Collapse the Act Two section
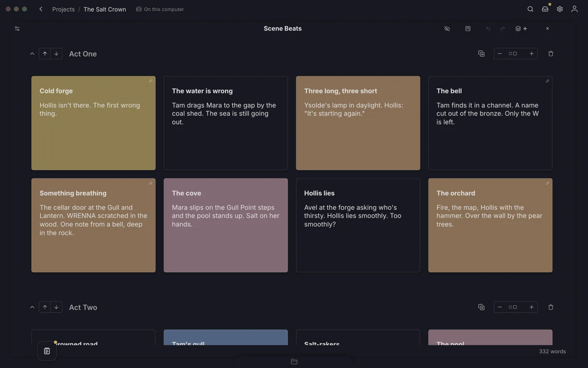588x368 pixels. 32,307
